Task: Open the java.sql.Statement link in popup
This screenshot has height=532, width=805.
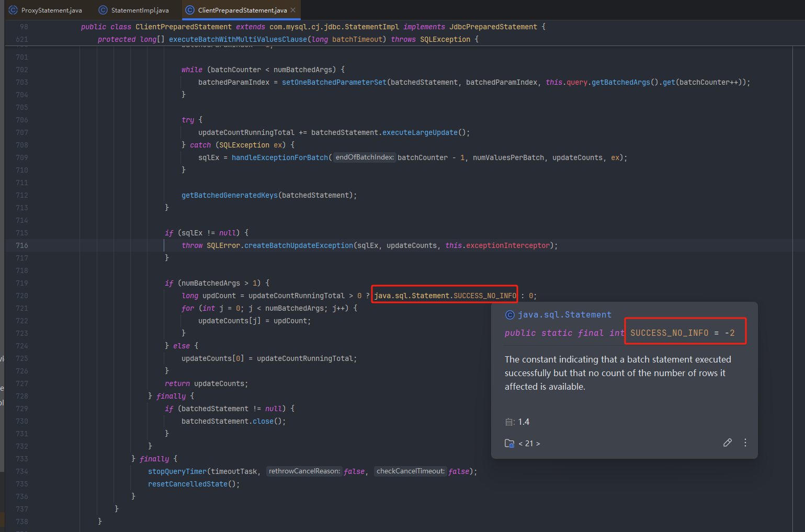Action: [564, 315]
